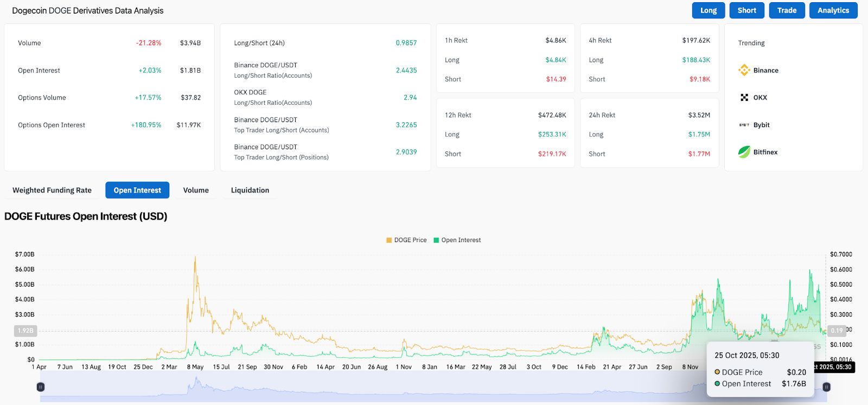This screenshot has height=405, width=868.
Task: Click the right handle of the range selector
Action: pos(826,387)
